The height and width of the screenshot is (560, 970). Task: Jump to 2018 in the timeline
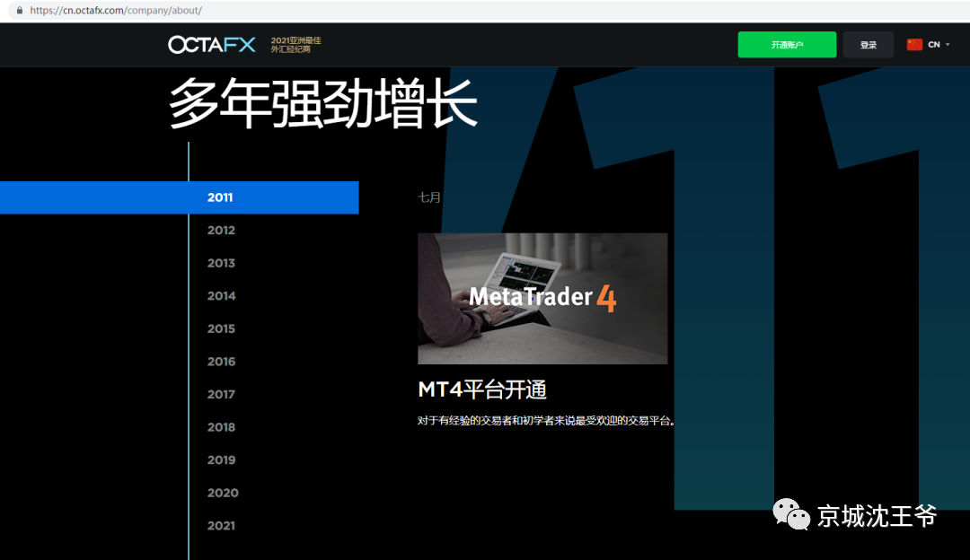[x=221, y=426]
